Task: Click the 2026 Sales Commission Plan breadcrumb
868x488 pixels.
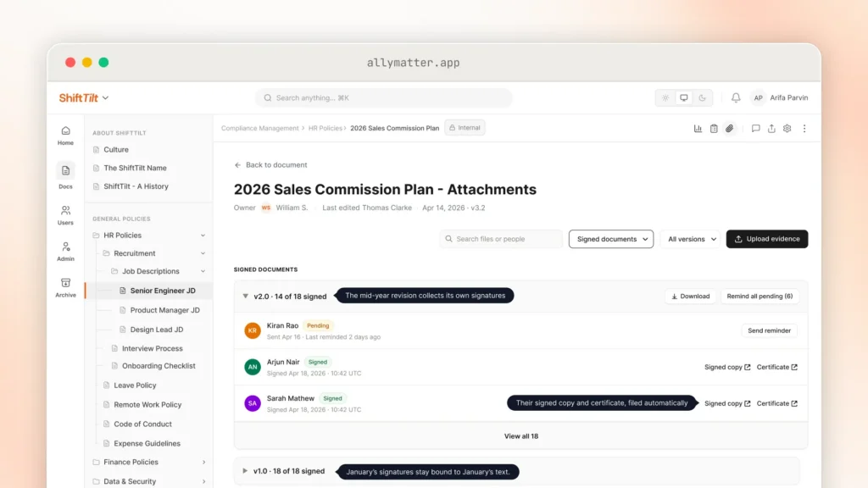Action: point(395,128)
